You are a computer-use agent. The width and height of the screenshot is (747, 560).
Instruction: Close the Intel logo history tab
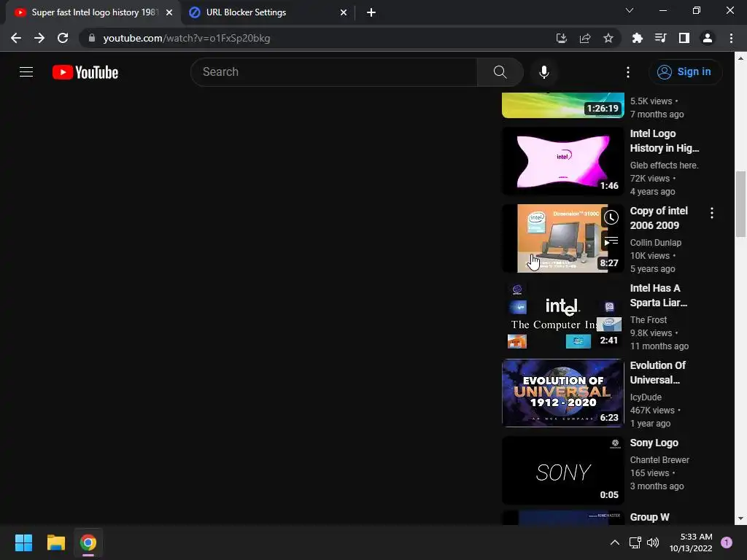[x=169, y=12]
